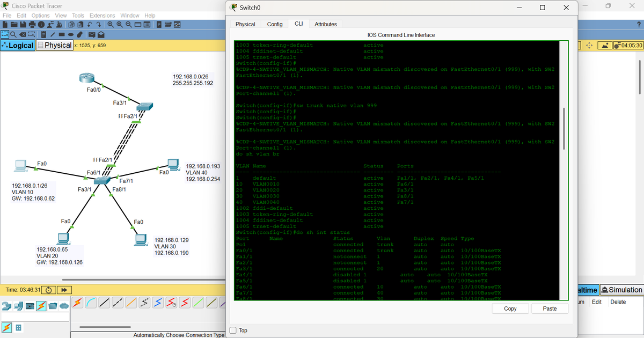644x338 pixels.
Task: Open the Extensions menu
Action: point(103,16)
